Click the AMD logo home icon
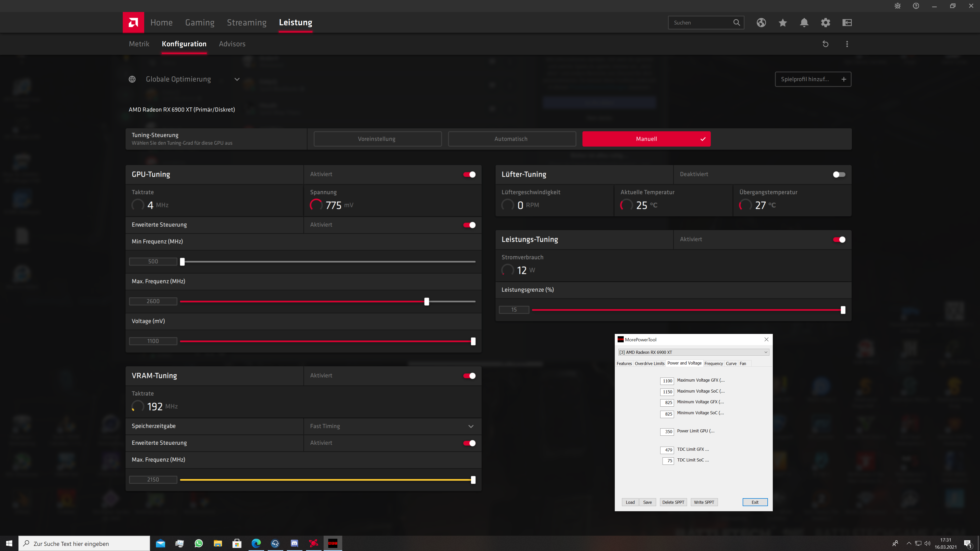 pos(133,22)
